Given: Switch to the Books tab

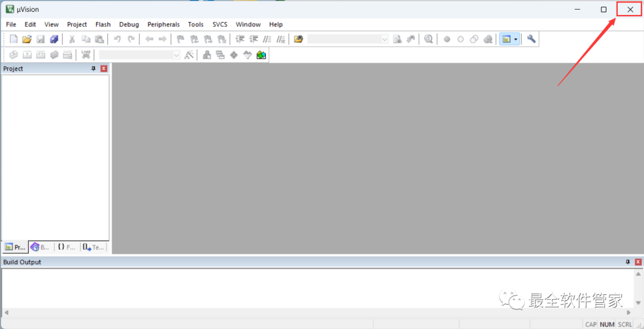Looking at the screenshot, I should click(x=41, y=247).
